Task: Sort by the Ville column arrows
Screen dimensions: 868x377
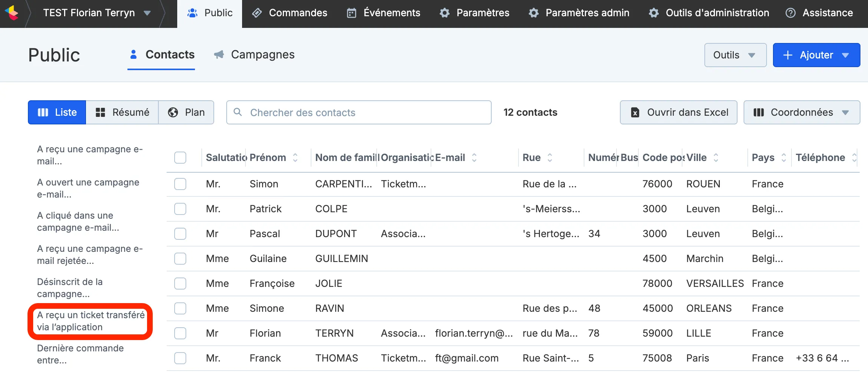Action: (716, 158)
